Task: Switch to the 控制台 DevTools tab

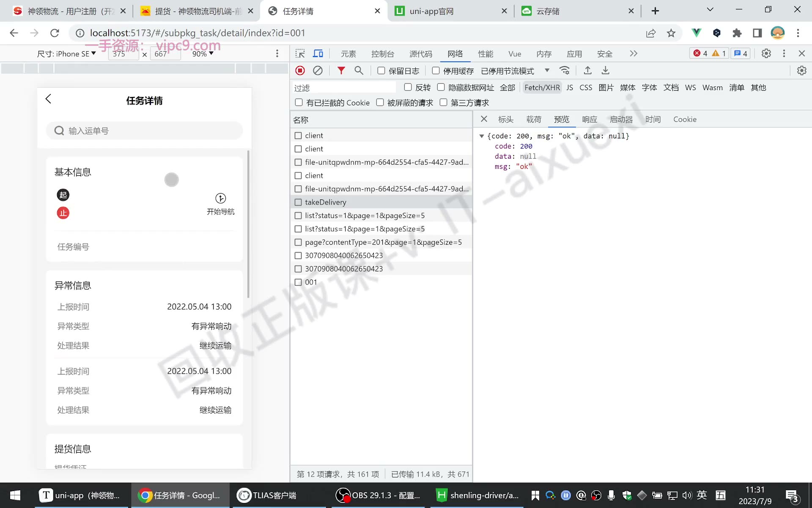Action: click(382, 54)
